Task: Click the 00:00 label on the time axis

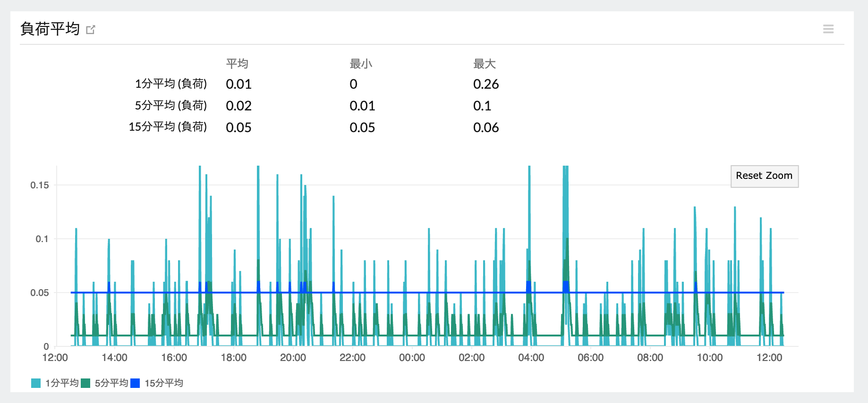Action: point(412,358)
